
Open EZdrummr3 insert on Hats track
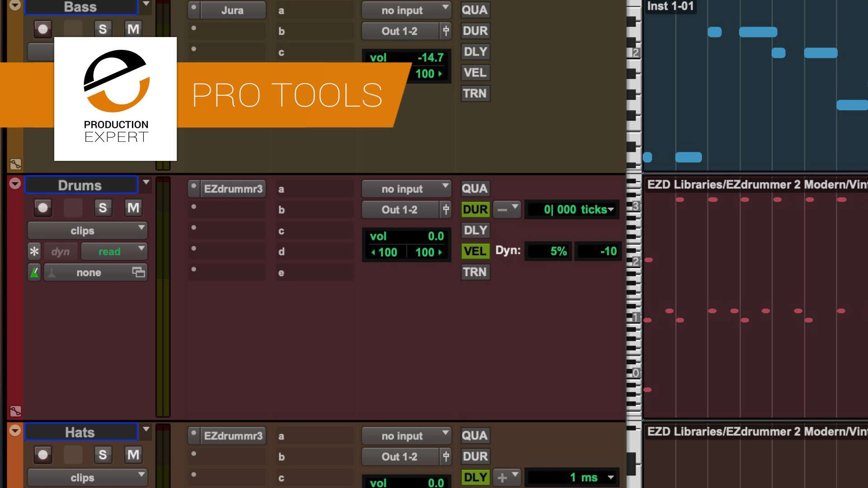(232, 436)
